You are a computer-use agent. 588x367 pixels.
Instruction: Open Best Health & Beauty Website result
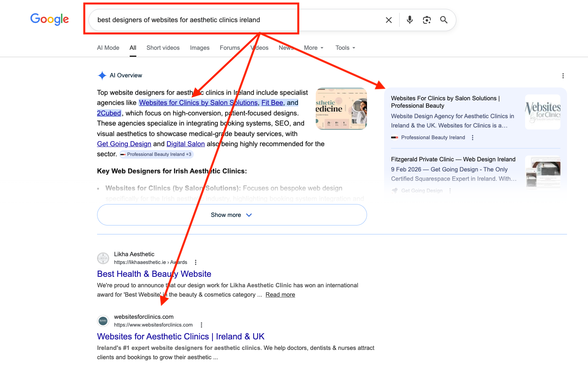coord(154,274)
